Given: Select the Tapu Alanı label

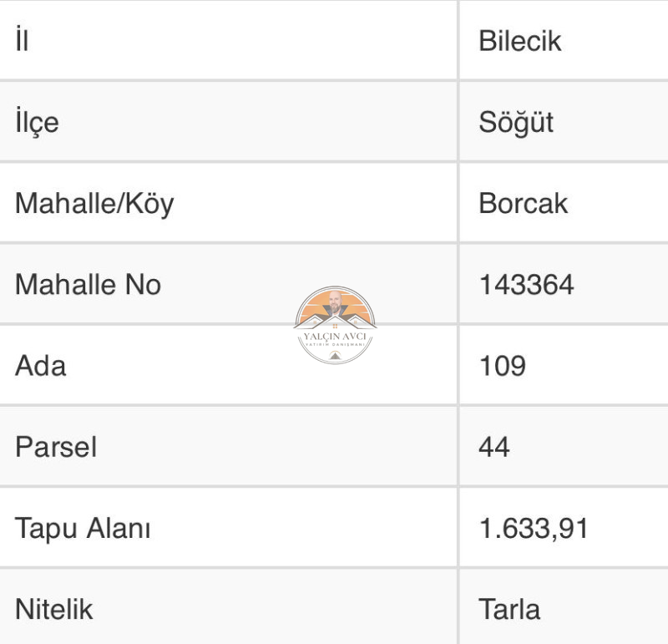Looking at the screenshot, I should (x=83, y=529).
